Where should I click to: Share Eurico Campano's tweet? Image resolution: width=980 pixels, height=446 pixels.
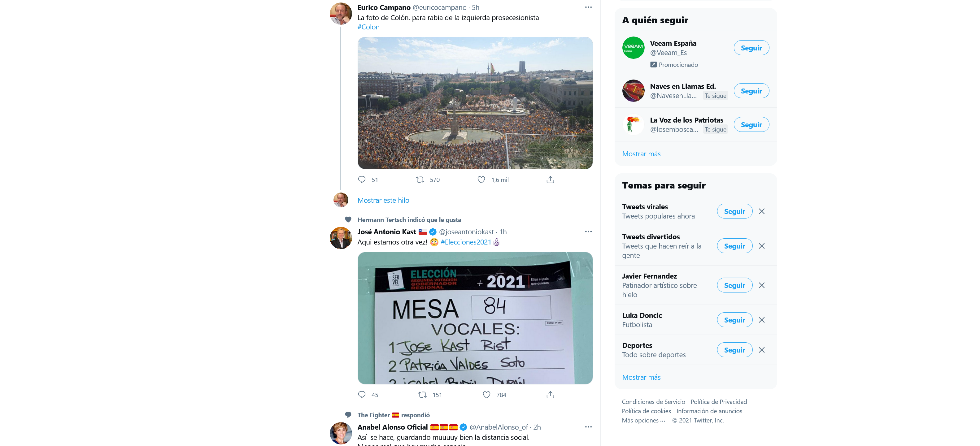tap(550, 180)
